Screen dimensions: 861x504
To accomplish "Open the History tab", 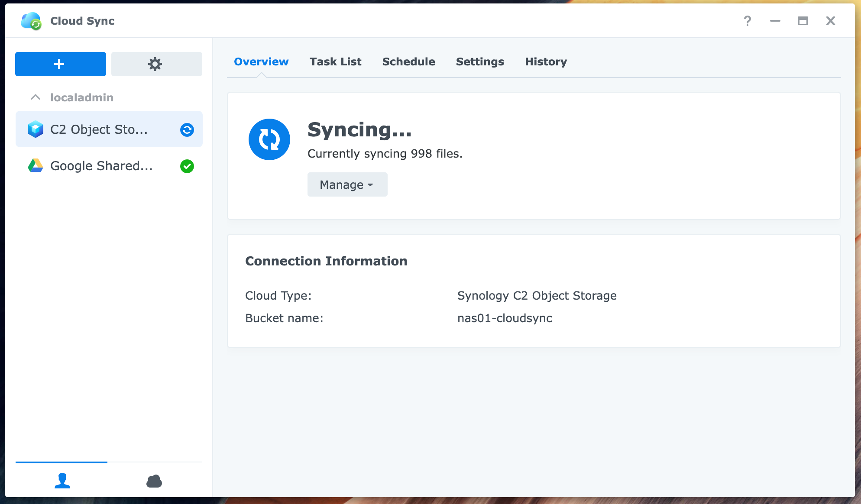I will tap(546, 61).
